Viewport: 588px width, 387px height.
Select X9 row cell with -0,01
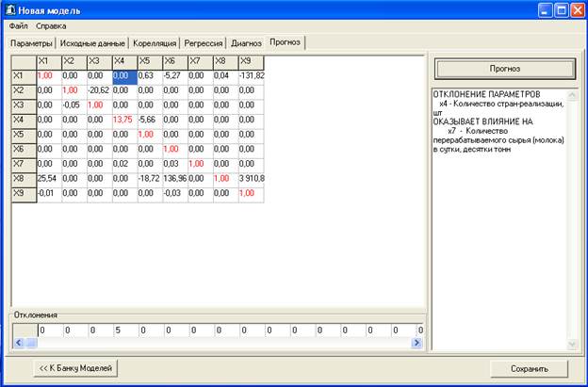[49, 195]
